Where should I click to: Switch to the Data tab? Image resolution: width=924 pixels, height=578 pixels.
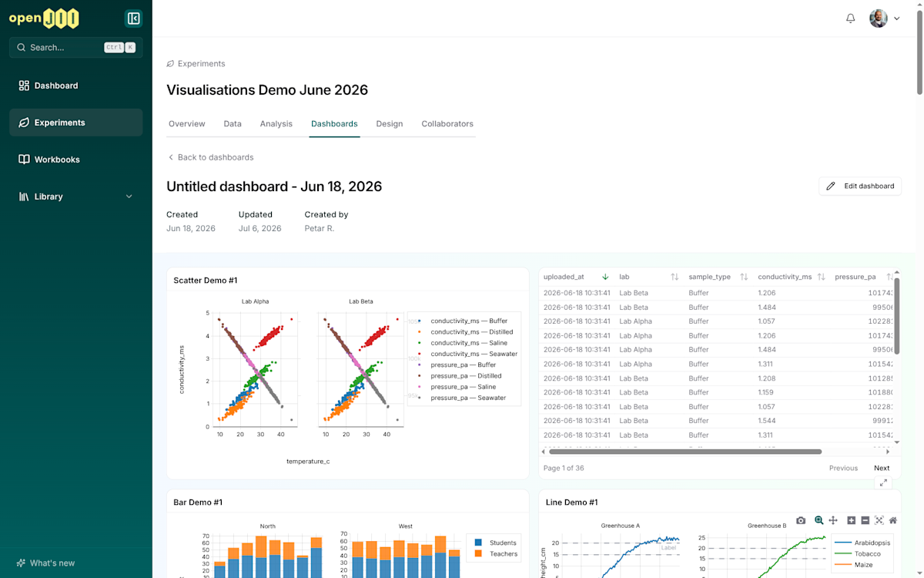[233, 124]
